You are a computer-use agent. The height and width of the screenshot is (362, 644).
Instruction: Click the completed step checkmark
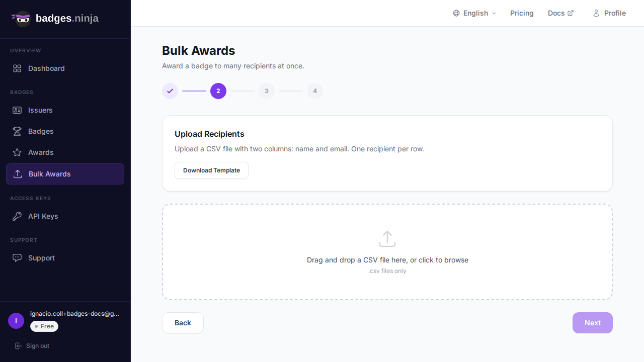coord(170,91)
